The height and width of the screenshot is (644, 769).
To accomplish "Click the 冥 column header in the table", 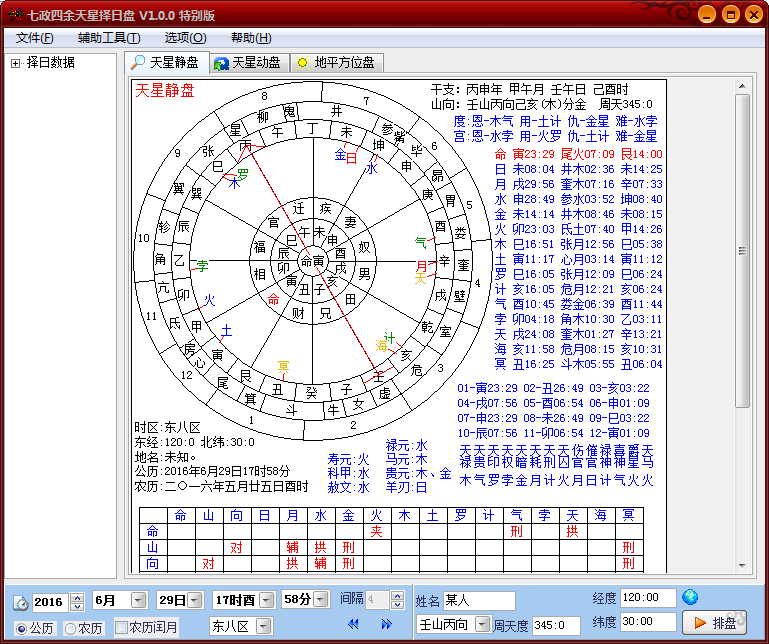I will pyautogui.click(x=628, y=515).
